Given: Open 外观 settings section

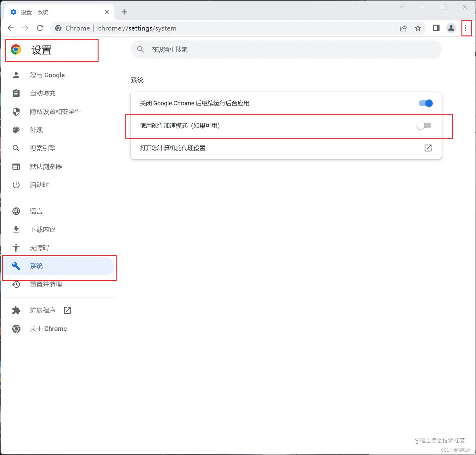Looking at the screenshot, I should [x=58, y=130].
